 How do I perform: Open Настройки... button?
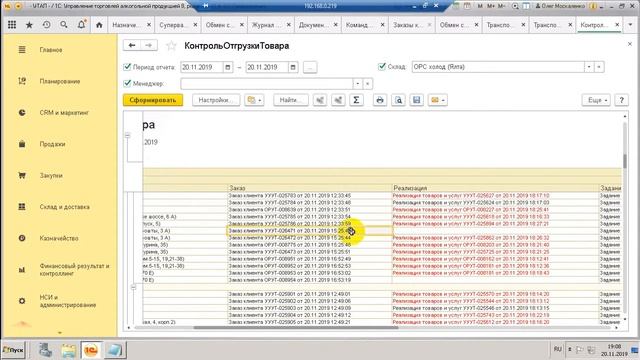(216, 100)
